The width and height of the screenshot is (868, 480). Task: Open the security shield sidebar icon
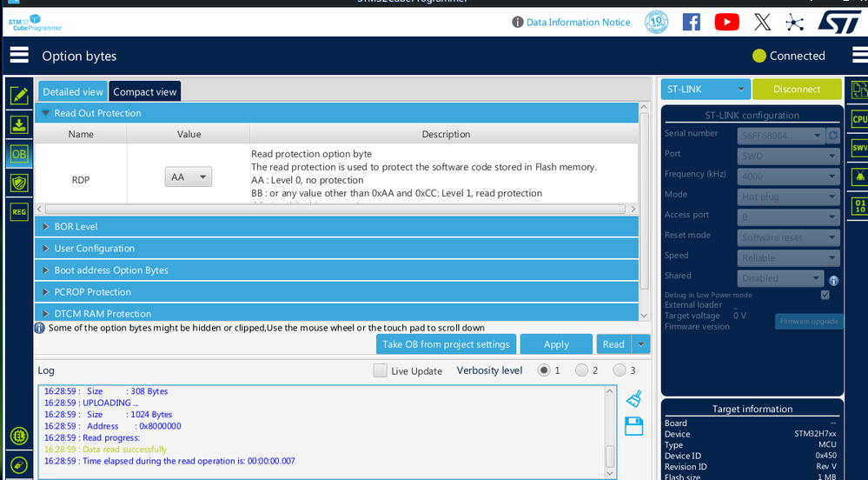tap(19, 183)
